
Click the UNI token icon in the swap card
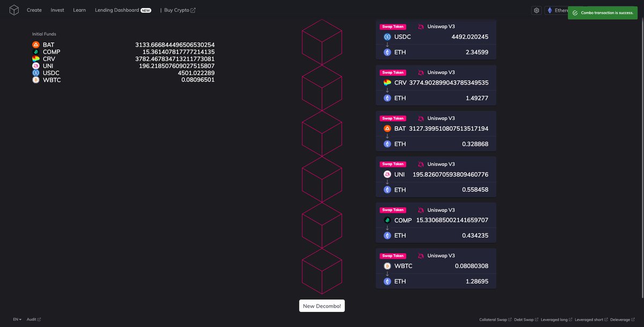tap(387, 174)
